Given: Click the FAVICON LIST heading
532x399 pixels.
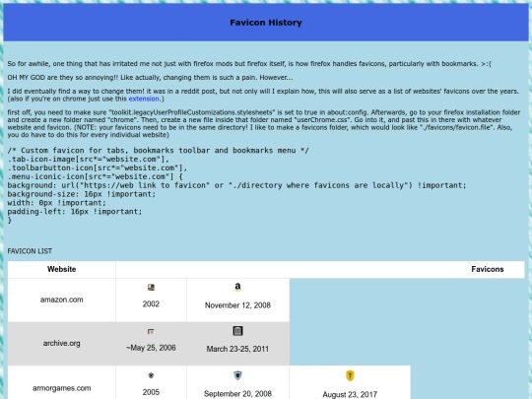Looking at the screenshot, I should [30, 251].
